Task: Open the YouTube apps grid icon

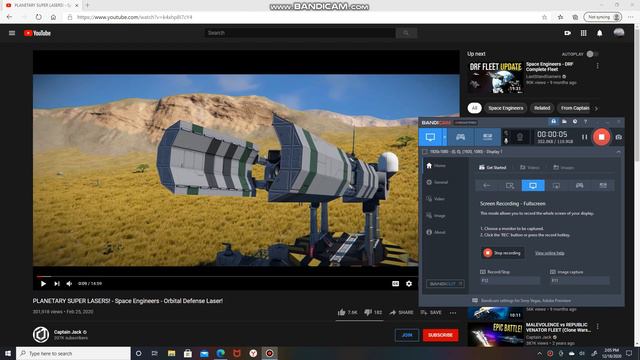Action: click(x=584, y=33)
